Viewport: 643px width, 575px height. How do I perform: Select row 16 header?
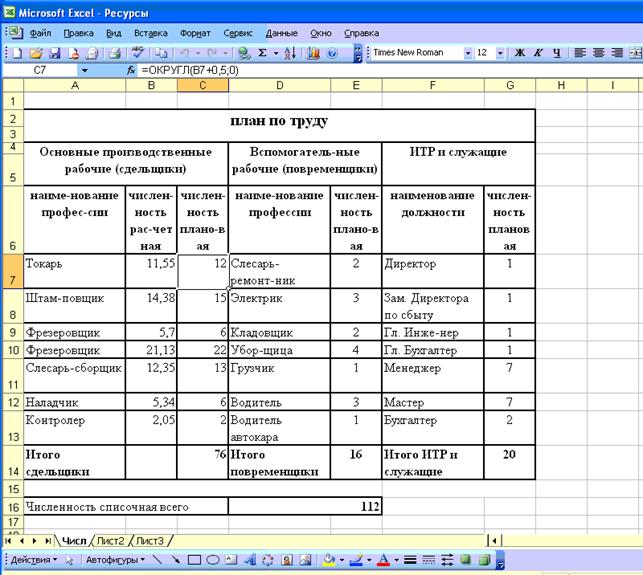[13, 507]
